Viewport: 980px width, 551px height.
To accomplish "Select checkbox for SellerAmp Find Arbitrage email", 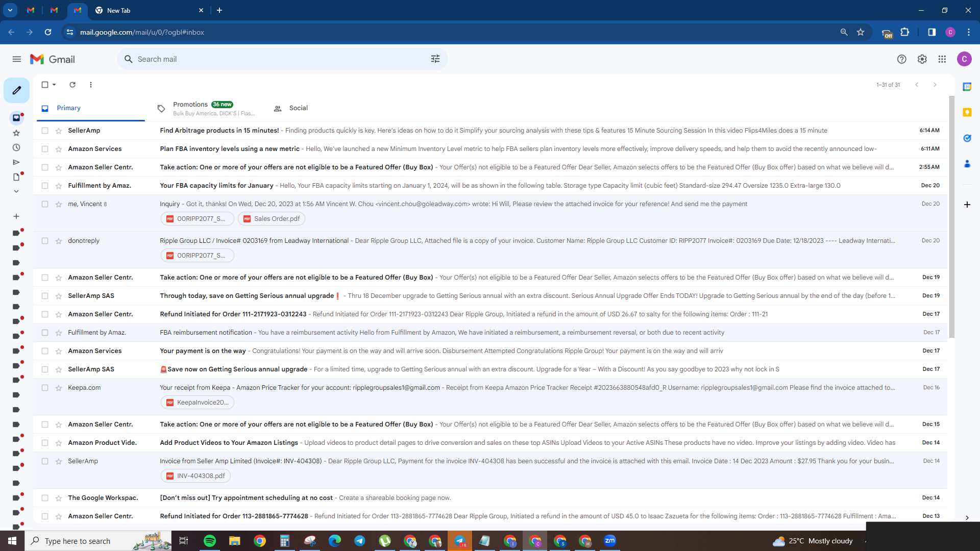I will point(45,131).
